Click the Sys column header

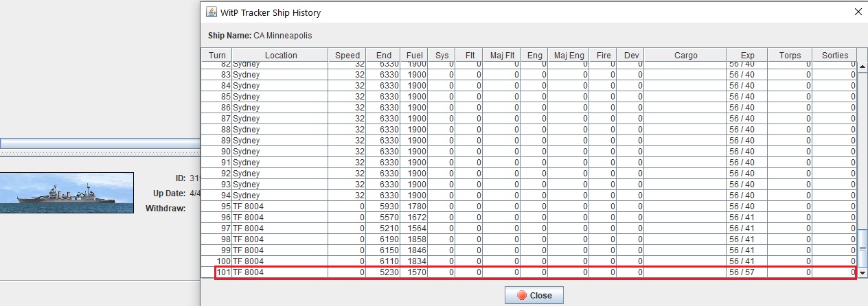point(442,56)
